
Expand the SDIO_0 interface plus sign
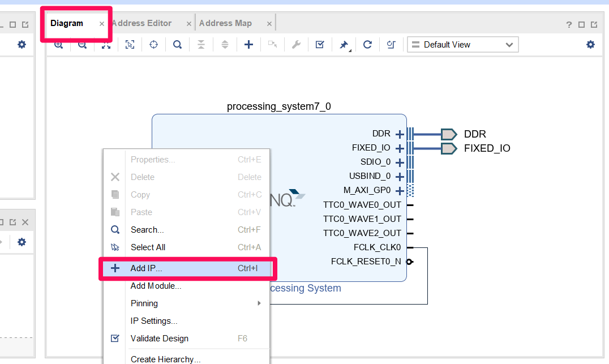(x=400, y=162)
